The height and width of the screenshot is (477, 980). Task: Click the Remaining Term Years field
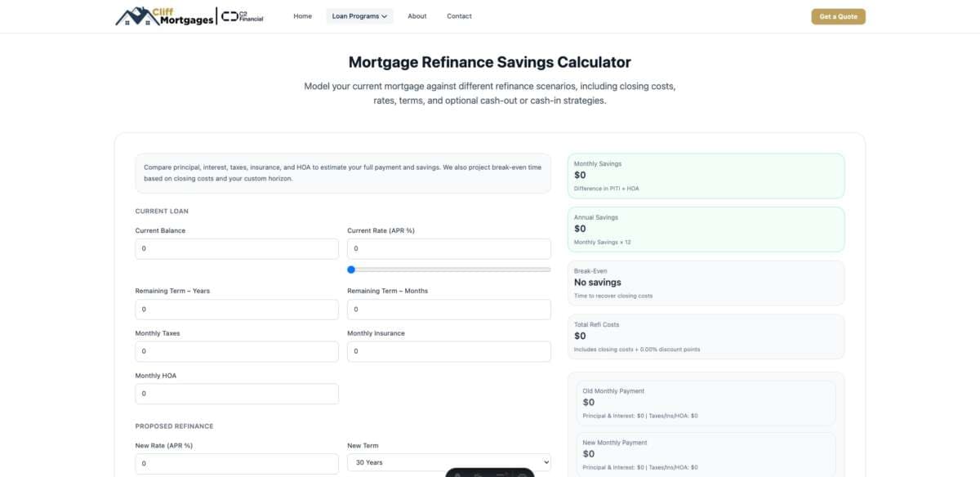(x=236, y=309)
